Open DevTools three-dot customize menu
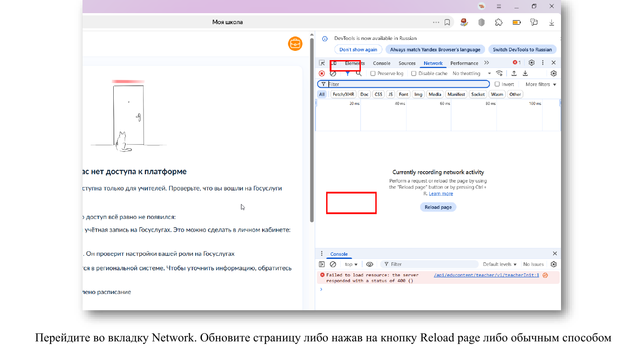This screenshot has height=362, width=644. pos(543,63)
